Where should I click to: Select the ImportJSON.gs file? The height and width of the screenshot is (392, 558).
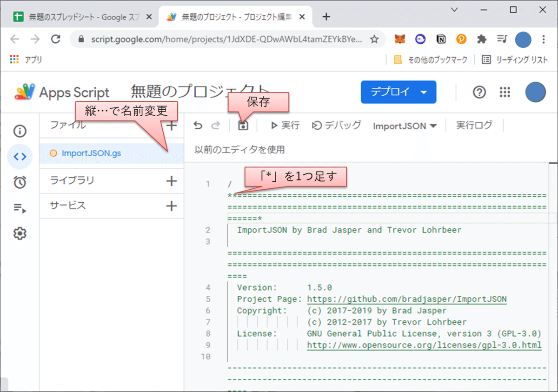point(112,153)
